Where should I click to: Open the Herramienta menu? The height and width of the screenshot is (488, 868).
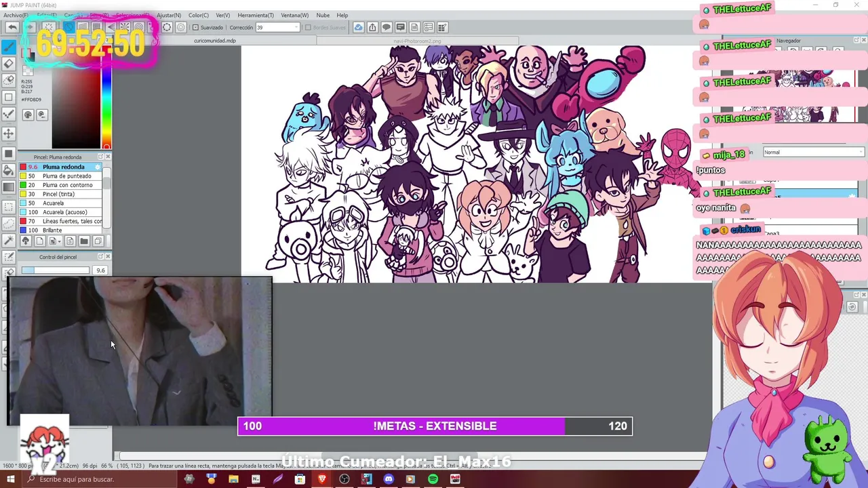tap(256, 15)
